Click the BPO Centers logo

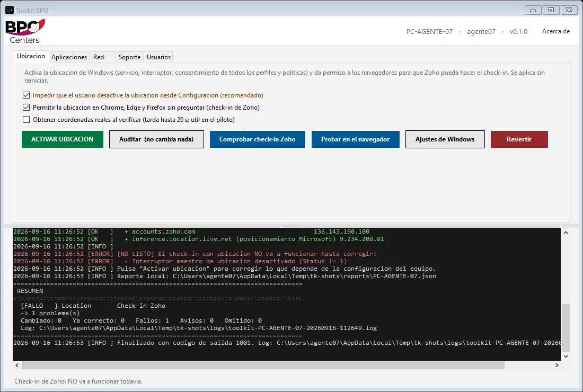[25, 32]
